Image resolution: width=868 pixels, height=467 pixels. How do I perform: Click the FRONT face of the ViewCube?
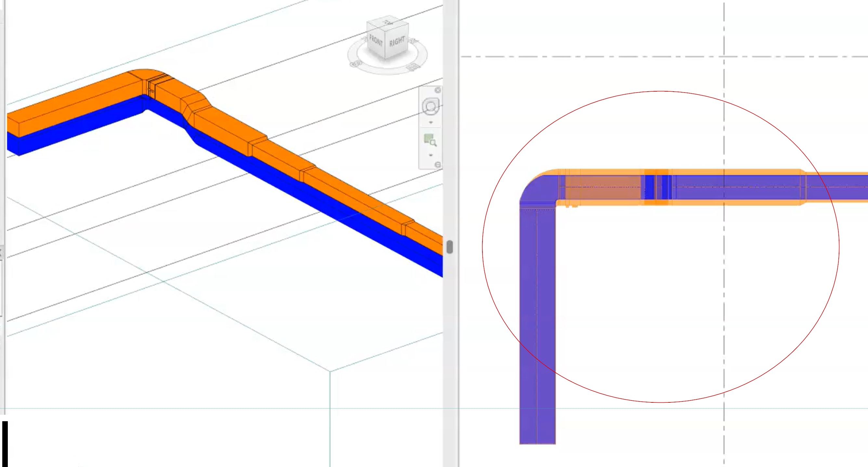(376, 42)
